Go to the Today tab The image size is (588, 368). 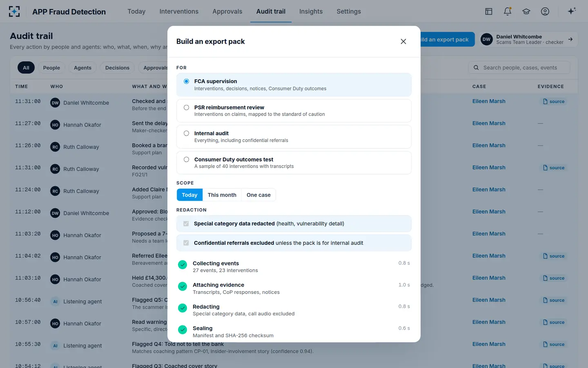click(136, 11)
